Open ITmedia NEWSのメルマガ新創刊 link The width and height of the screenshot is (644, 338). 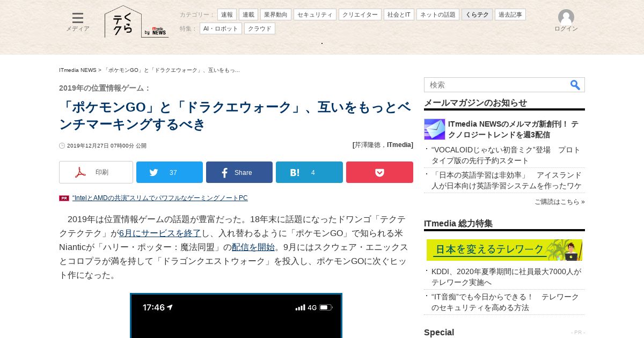514,129
